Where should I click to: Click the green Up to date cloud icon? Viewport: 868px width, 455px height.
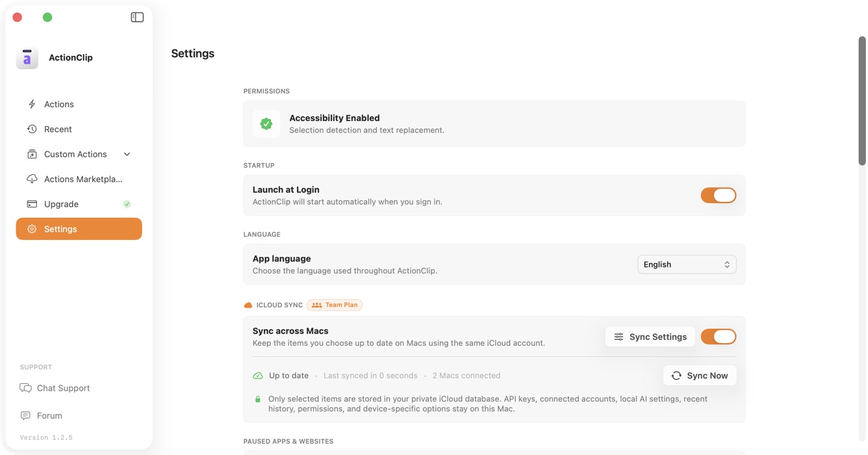pos(258,375)
